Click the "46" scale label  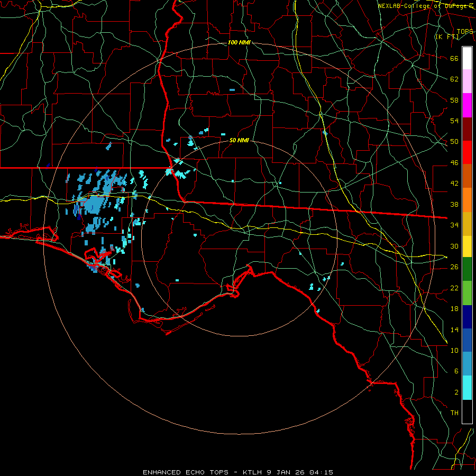454,163
